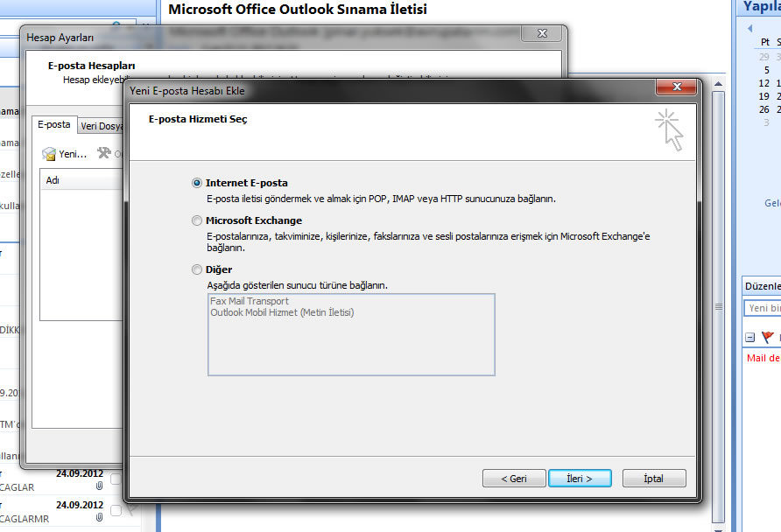781x532 pixels.
Task: Click the Yeni envelope icon
Action: point(50,154)
